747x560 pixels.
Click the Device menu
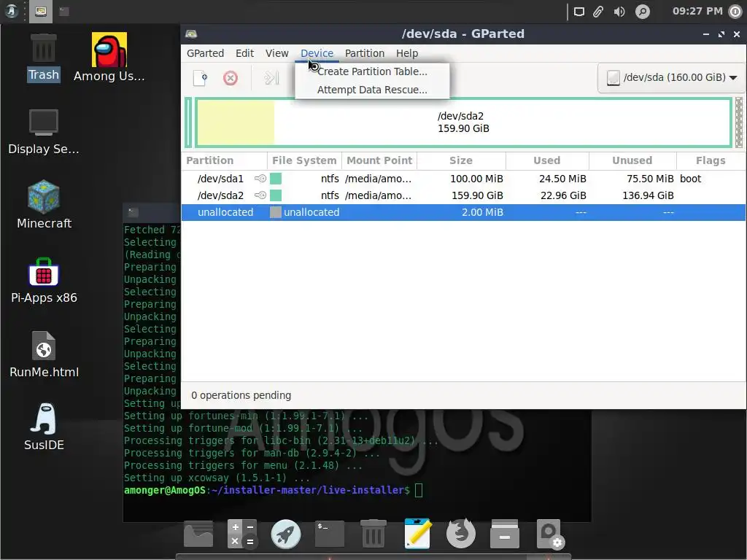317,53
